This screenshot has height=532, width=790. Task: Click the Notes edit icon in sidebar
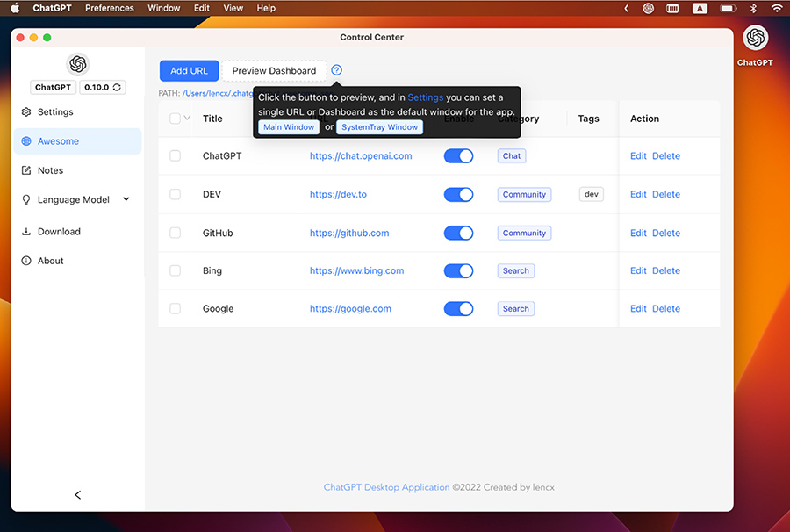click(x=26, y=170)
